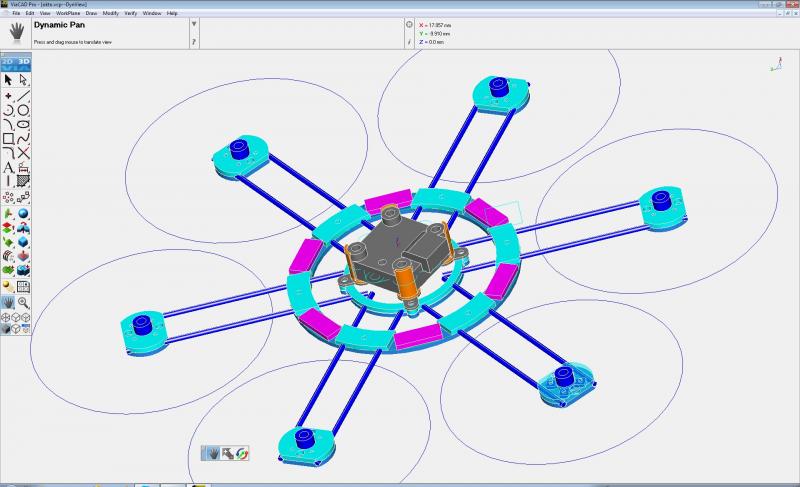Switch palette to 3D mode
This screenshot has width=800, height=487.
click(x=23, y=62)
